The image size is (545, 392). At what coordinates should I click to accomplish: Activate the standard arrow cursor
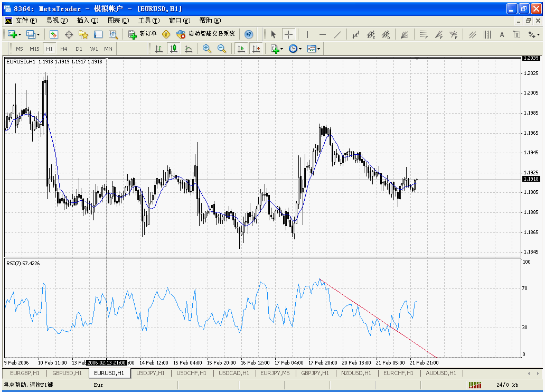pyautogui.click(x=273, y=34)
